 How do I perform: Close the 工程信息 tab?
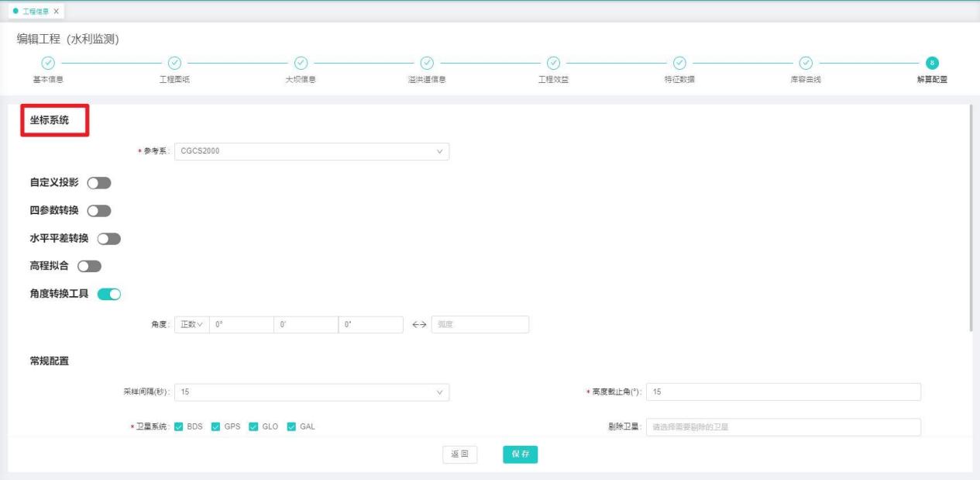56,10
